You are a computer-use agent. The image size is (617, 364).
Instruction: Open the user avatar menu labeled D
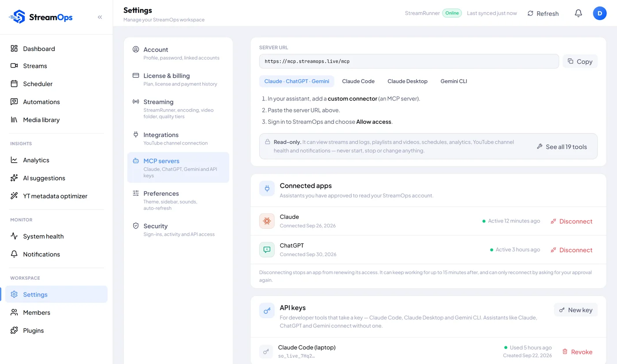click(x=600, y=13)
